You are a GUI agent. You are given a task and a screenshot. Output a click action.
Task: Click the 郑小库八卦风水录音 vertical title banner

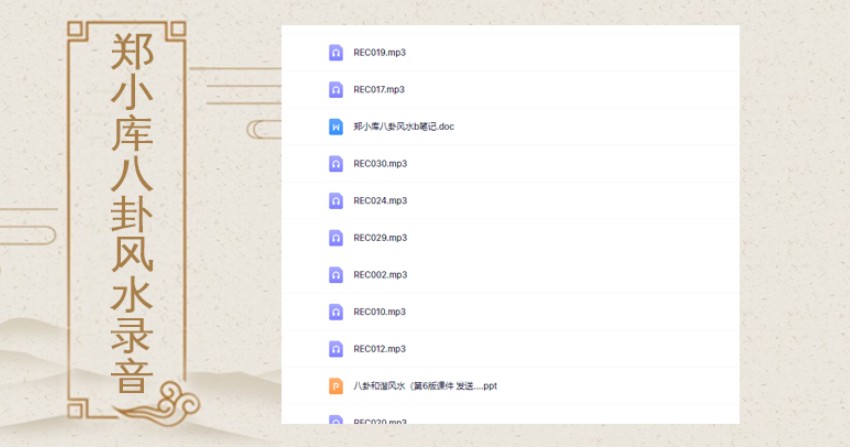[130, 215]
